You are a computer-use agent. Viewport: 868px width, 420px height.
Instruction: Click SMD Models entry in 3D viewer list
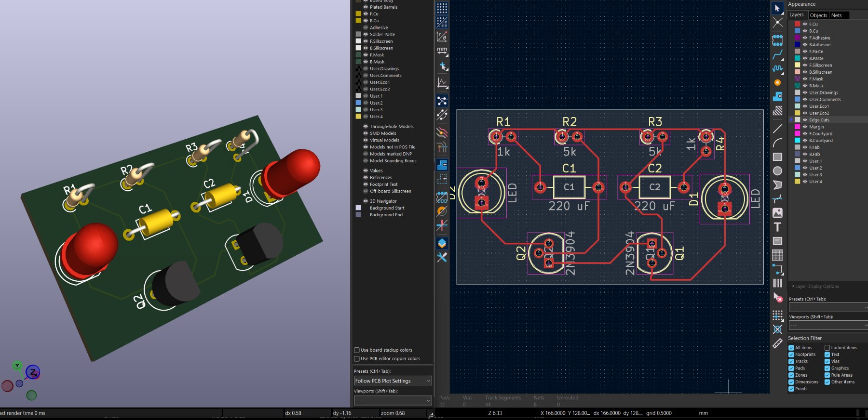click(383, 133)
